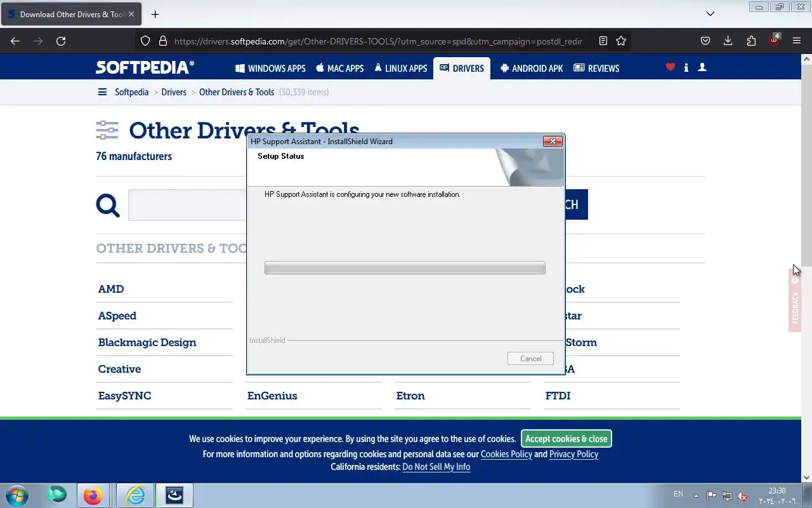Screen dimensions: 812x508
Task: Select the Download Other Drivers browser tab
Action: [71, 14]
